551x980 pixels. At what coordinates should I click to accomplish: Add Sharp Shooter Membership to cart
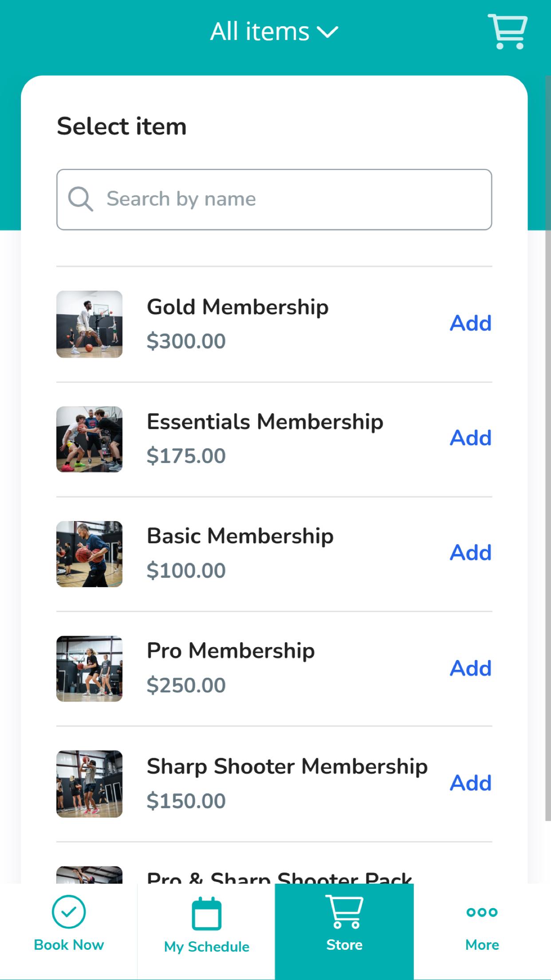point(471,783)
